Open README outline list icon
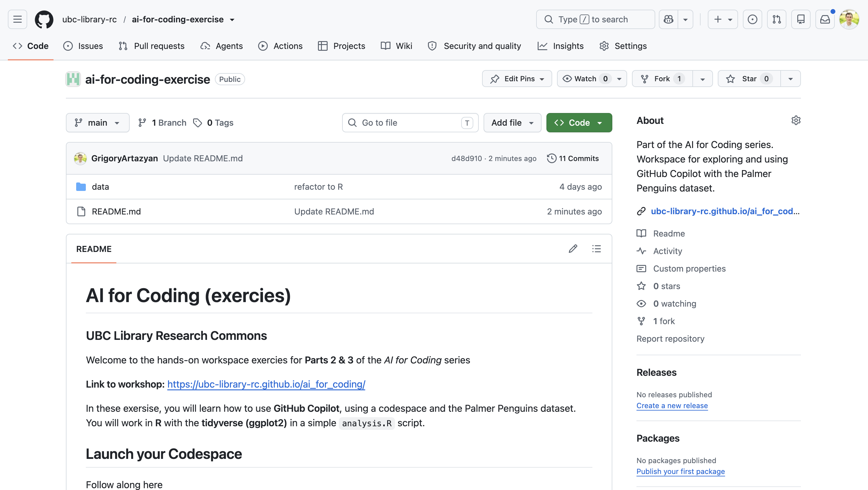 [x=596, y=249]
